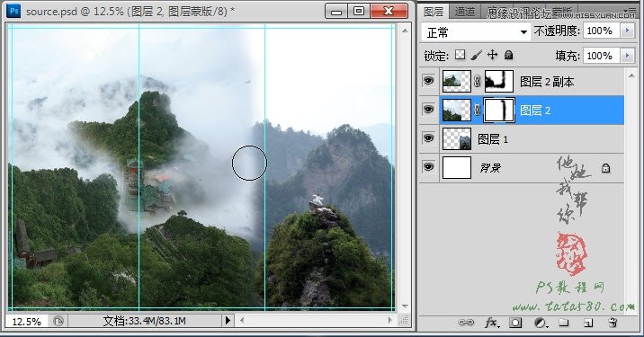Click the 图层 2 layer image thumbnail
Screen dimensions: 644x337
click(456, 110)
